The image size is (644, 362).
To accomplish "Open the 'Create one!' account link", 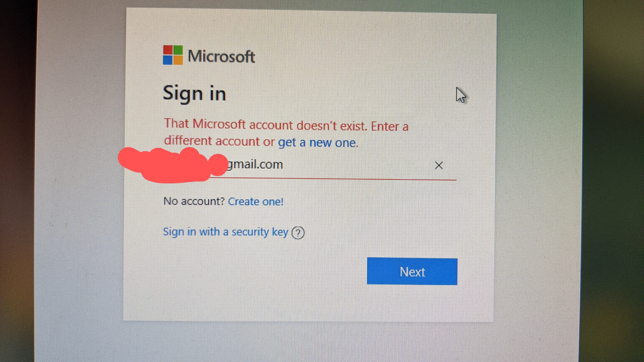I will click(256, 201).
